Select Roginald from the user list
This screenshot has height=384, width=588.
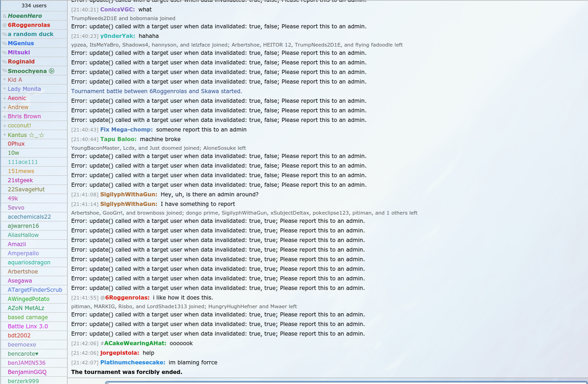(21, 62)
